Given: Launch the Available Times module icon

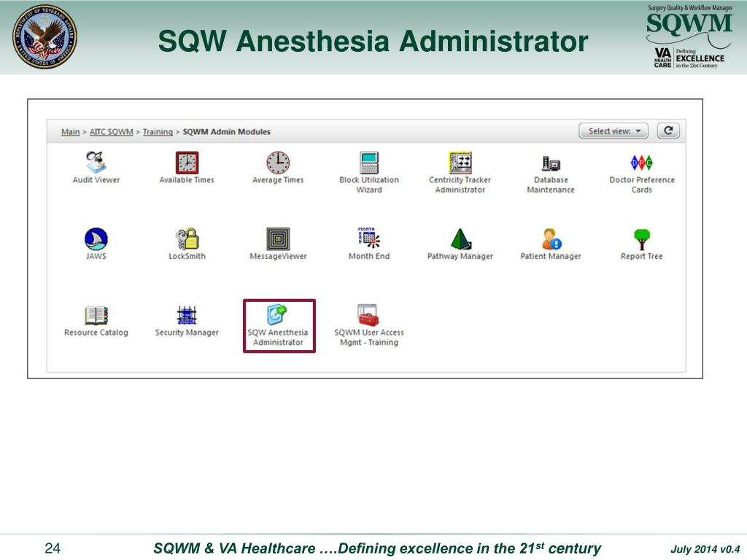Looking at the screenshot, I should tap(187, 163).
